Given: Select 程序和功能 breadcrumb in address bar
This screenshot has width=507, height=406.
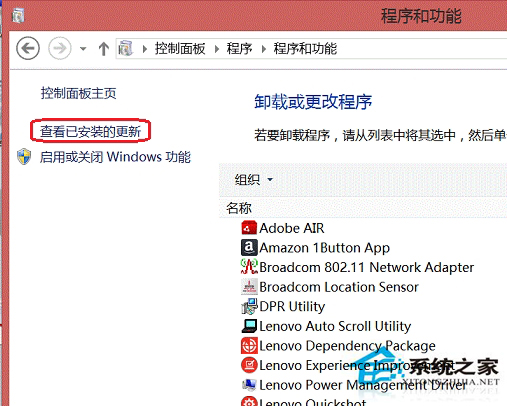Looking at the screenshot, I should coord(305,49).
